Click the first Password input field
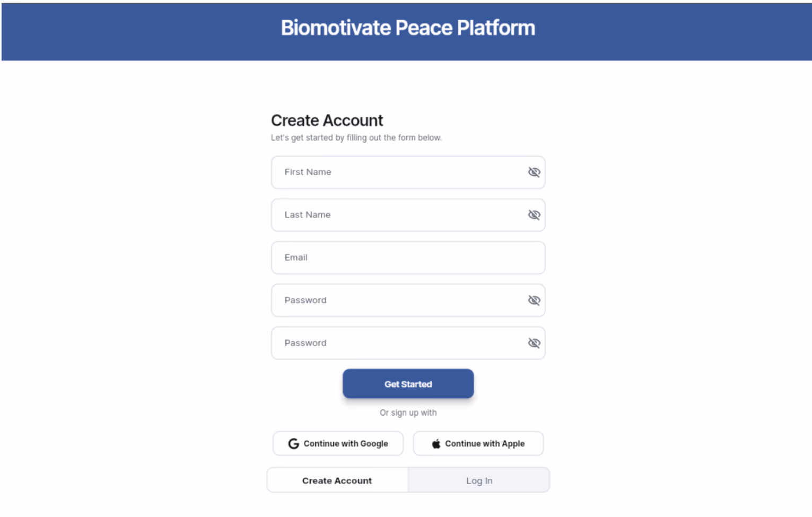Viewport: 812px width, 517px height. tap(398, 300)
